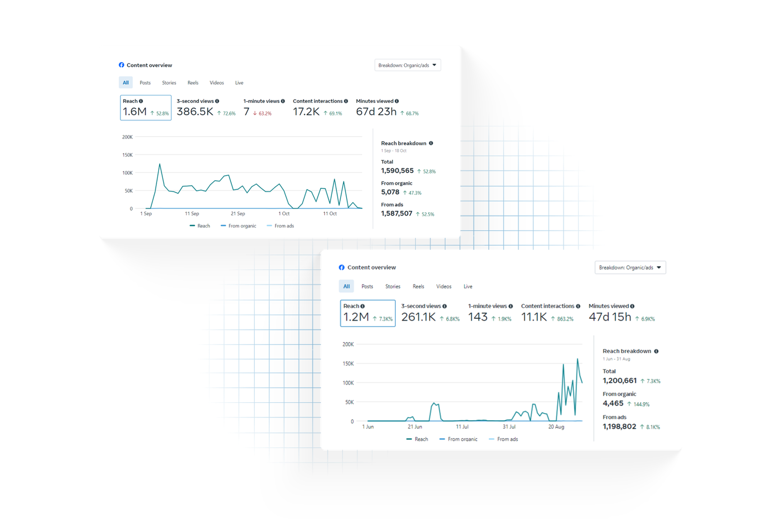Viewport: 781px width, 532px height.
Task: Select the 1-minute views 143 metric
Action: 490,313
